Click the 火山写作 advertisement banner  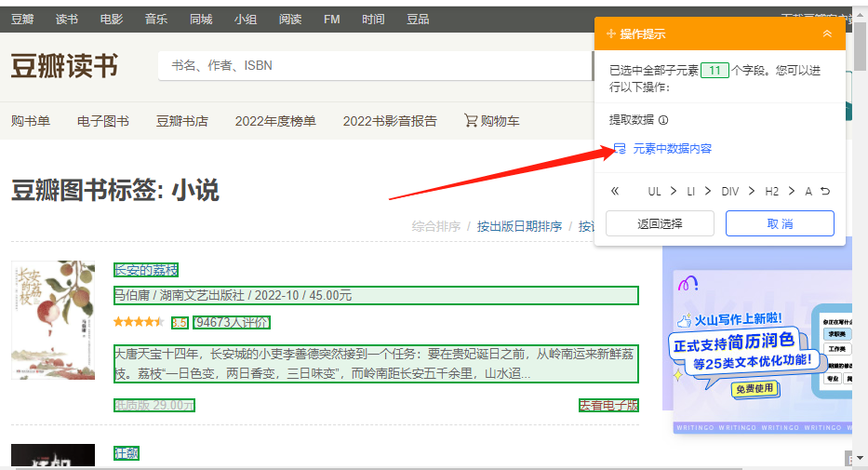click(763, 352)
